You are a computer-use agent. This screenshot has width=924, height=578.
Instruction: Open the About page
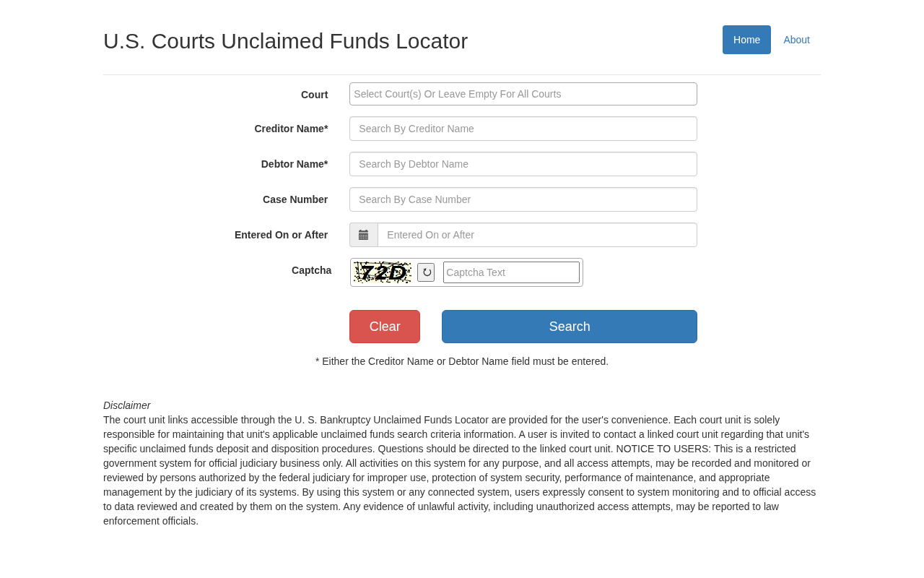pyautogui.click(x=796, y=40)
